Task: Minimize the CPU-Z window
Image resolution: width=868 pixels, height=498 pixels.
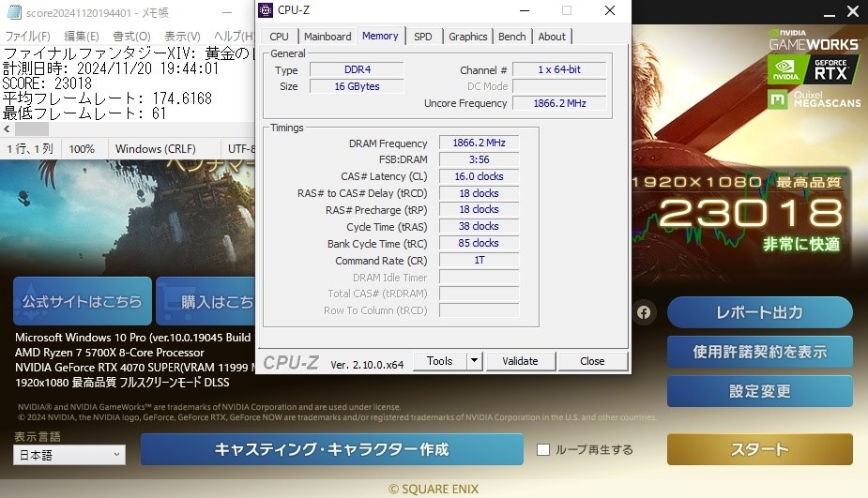Action: (525, 10)
